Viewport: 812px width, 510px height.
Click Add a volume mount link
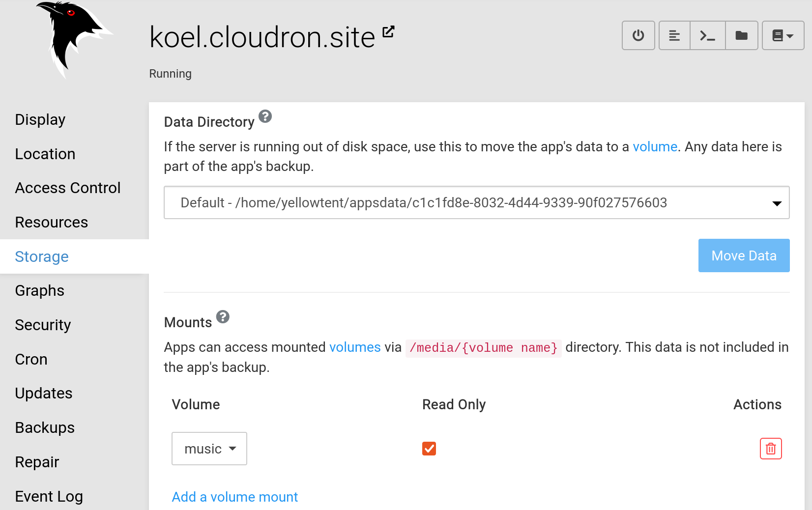click(x=234, y=497)
